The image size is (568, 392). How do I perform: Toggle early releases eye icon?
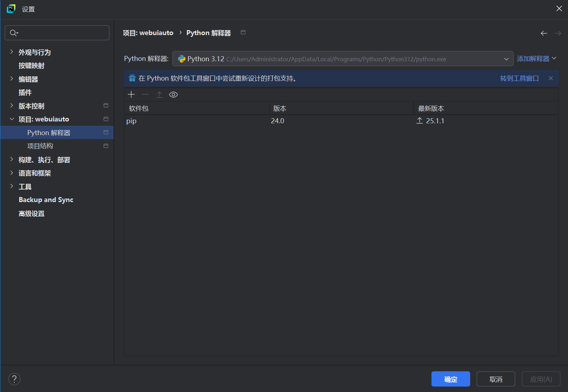pyautogui.click(x=173, y=95)
